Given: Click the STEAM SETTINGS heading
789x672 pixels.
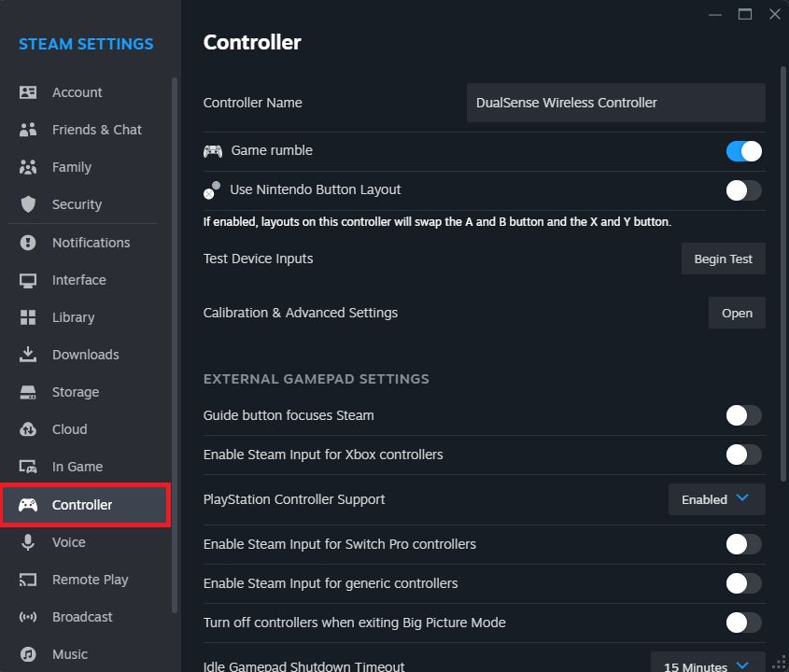Looking at the screenshot, I should pos(86,44).
